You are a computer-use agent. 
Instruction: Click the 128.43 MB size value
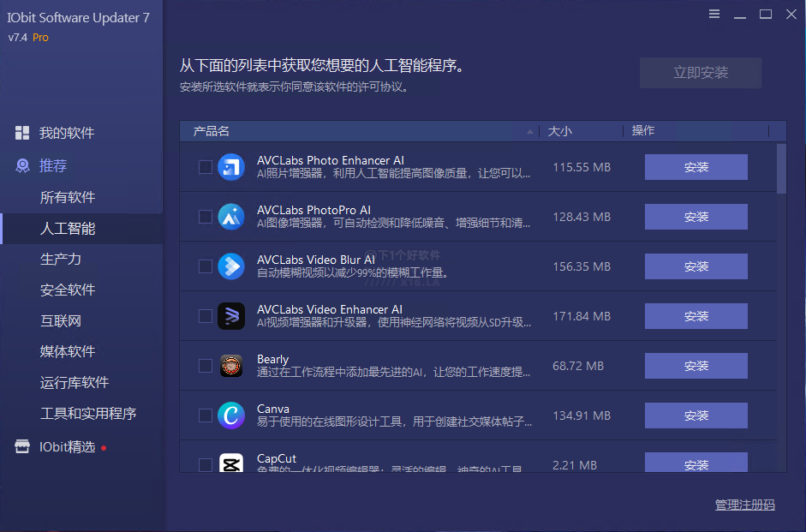tap(582, 217)
